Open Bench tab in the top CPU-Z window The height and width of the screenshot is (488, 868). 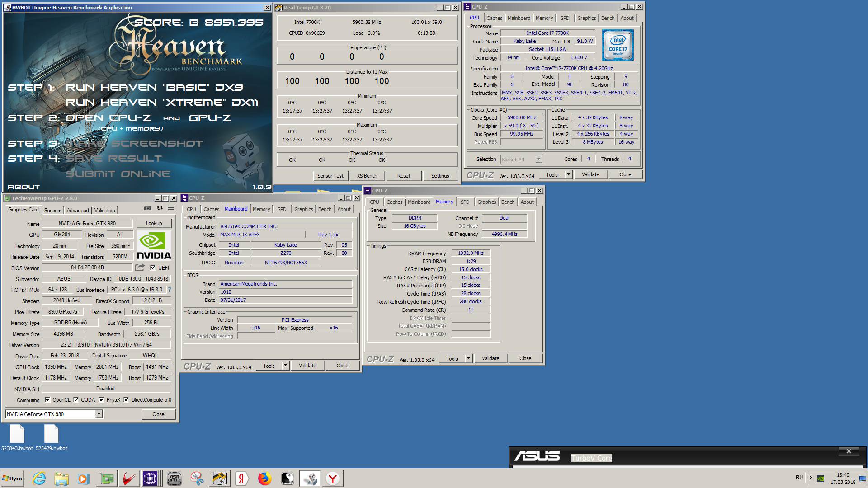[x=608, y=18]
